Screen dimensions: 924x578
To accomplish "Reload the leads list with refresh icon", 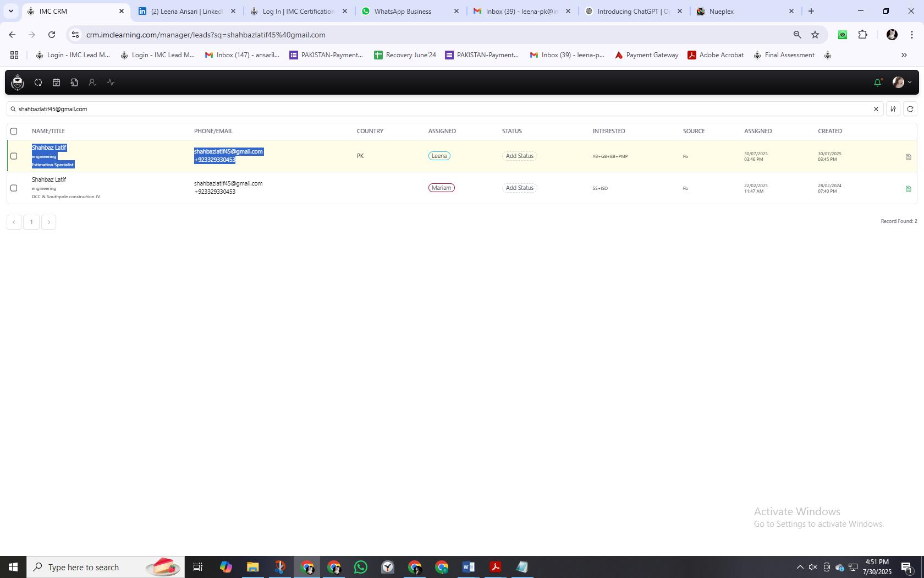I will click(x=910, y=109).
